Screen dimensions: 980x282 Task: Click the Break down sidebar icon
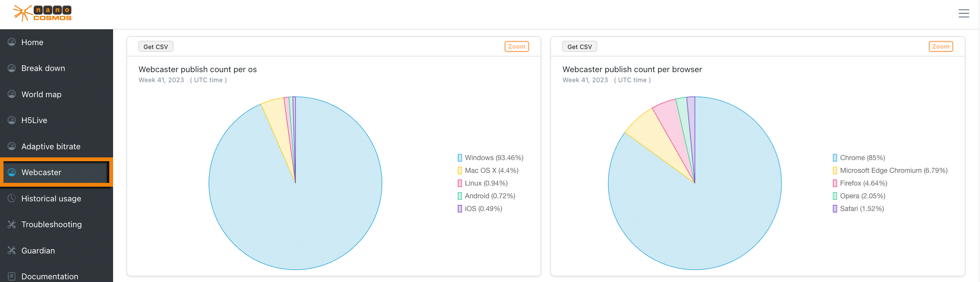12,68
